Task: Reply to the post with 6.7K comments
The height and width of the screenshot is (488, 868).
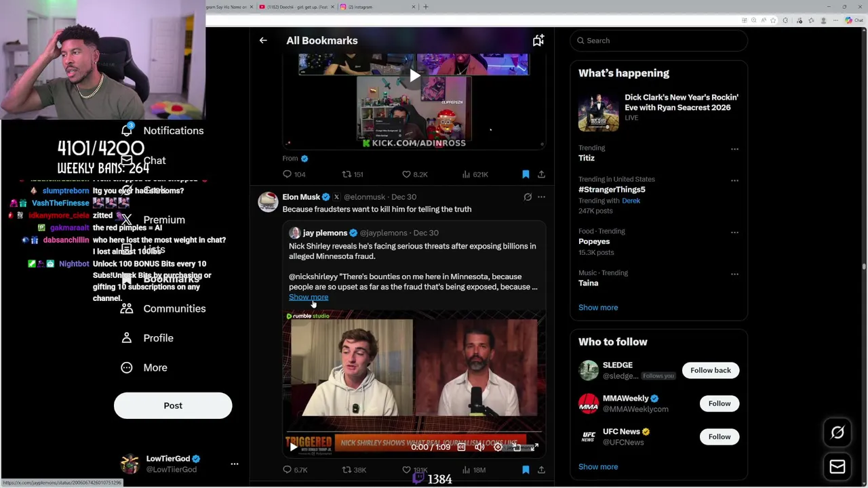Action: coord(294,469)
